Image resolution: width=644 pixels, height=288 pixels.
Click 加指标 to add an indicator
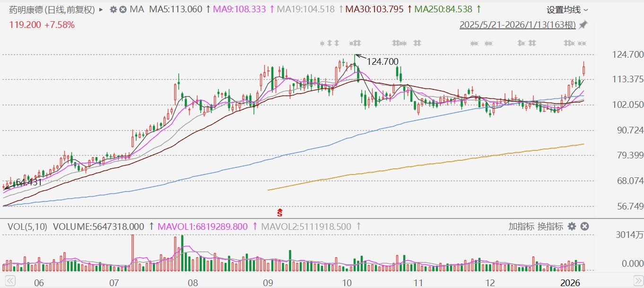[521, 227]
